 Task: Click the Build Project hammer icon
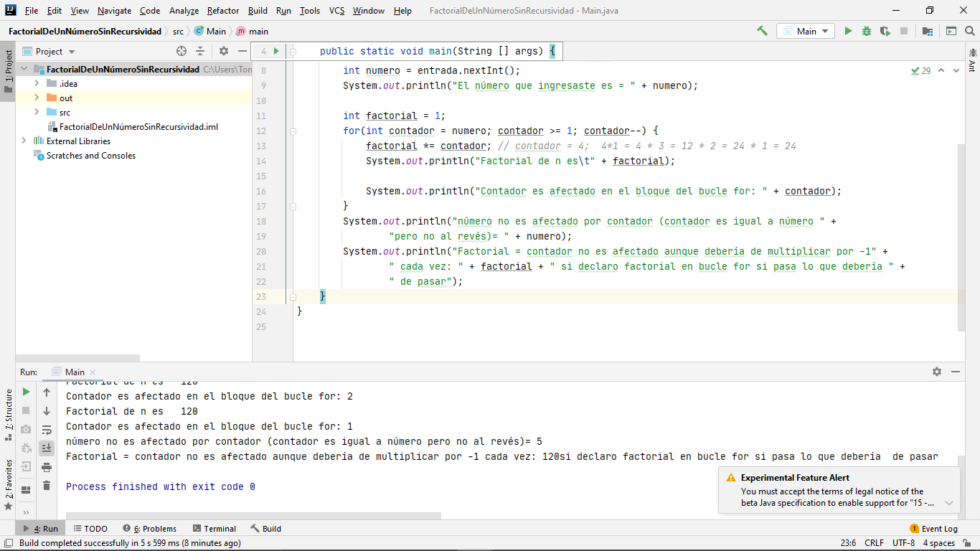coord(762,31)
